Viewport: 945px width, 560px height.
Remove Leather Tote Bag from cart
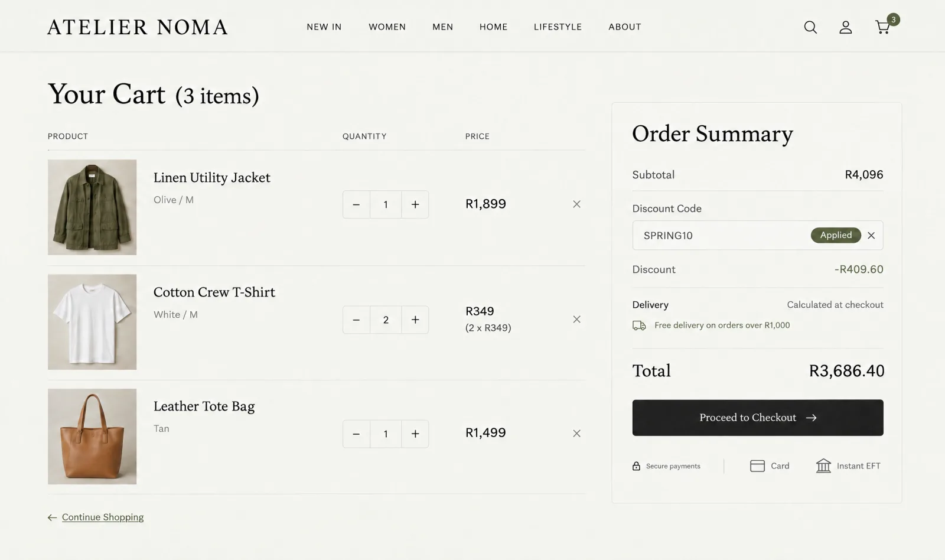pyautogui.click(x=577, y=434)
